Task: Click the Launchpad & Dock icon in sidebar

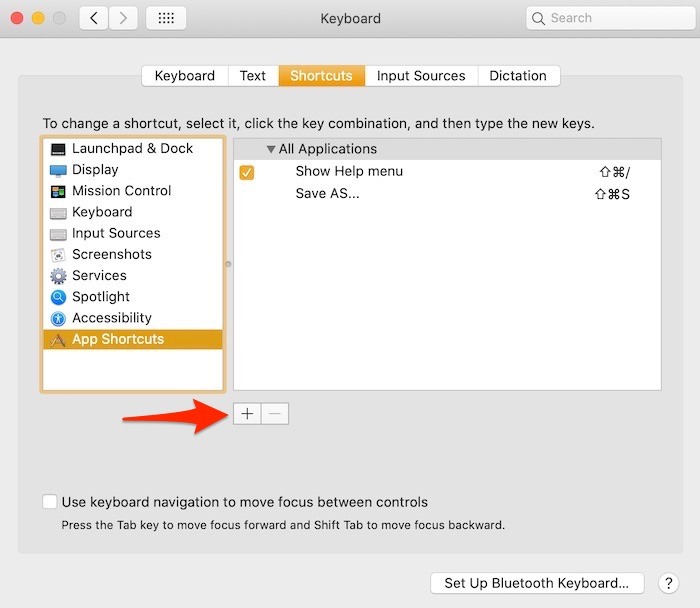Action: pos(58,149)
